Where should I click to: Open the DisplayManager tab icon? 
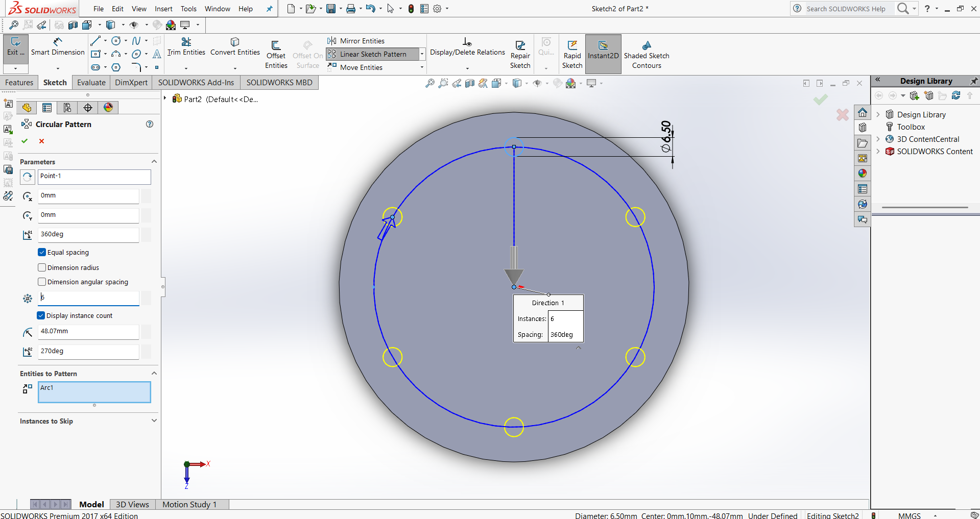pos(108,108)
